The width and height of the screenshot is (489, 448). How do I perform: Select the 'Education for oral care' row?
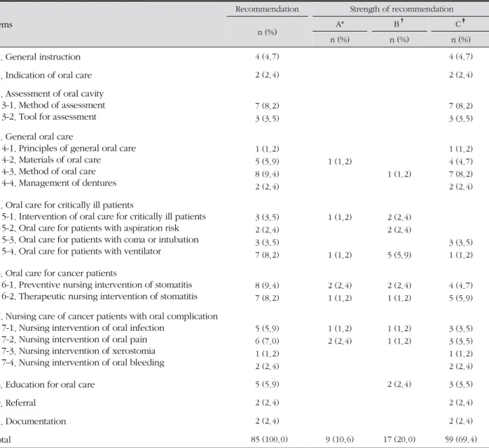coord(50,385)
